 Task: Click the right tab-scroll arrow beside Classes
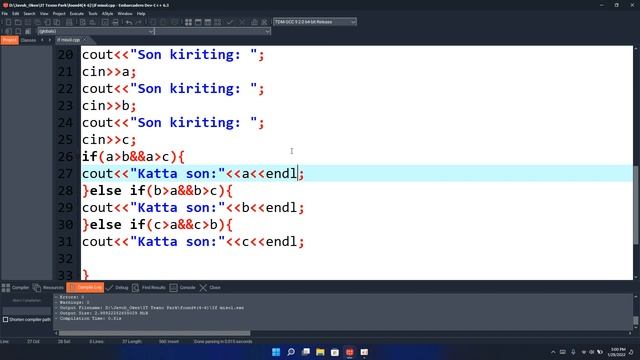point(49,40)
